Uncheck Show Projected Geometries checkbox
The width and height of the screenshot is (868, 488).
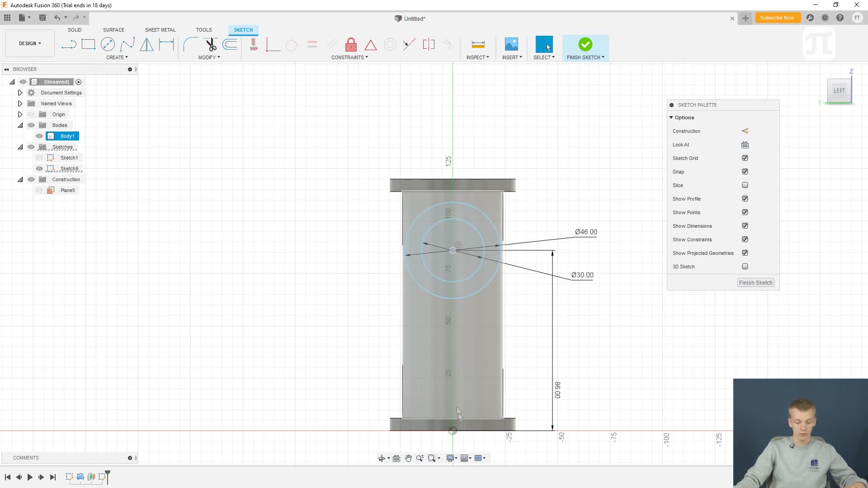click(745, 253)
